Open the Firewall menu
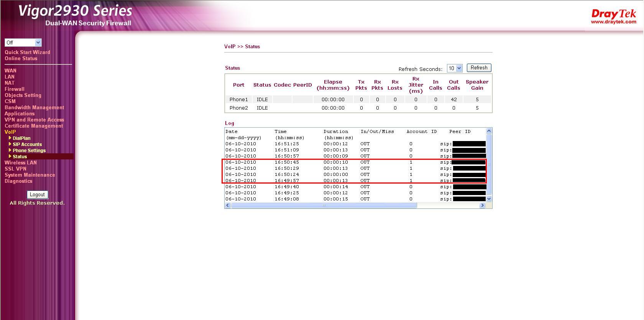 coord(15,89)
